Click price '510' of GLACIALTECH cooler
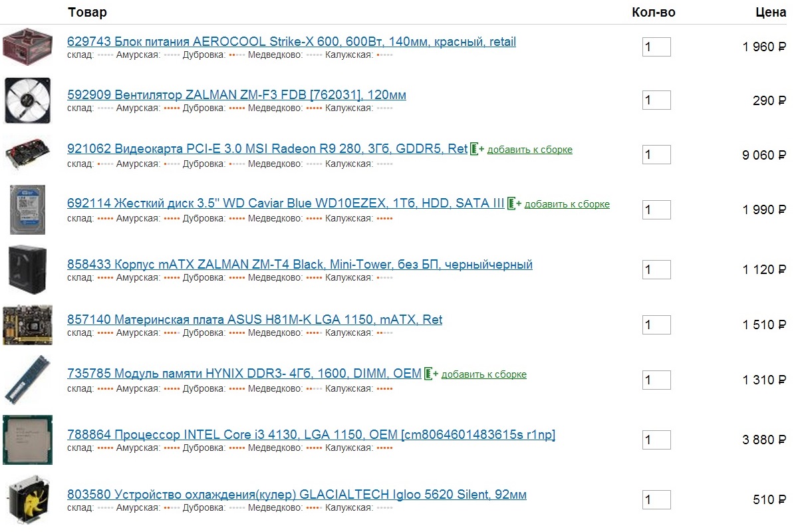Image resolution: width=804 pixels, height=532 pixels. tap(769, 499)
